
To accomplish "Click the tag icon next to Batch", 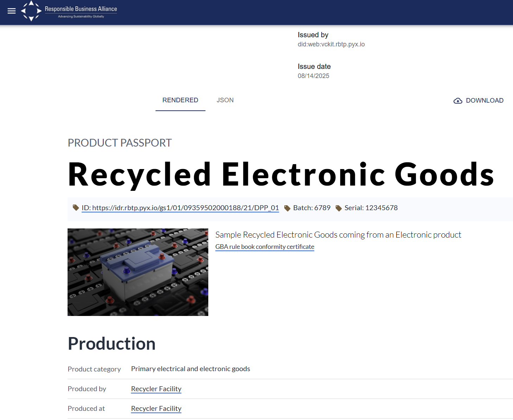I will [287, 208].
